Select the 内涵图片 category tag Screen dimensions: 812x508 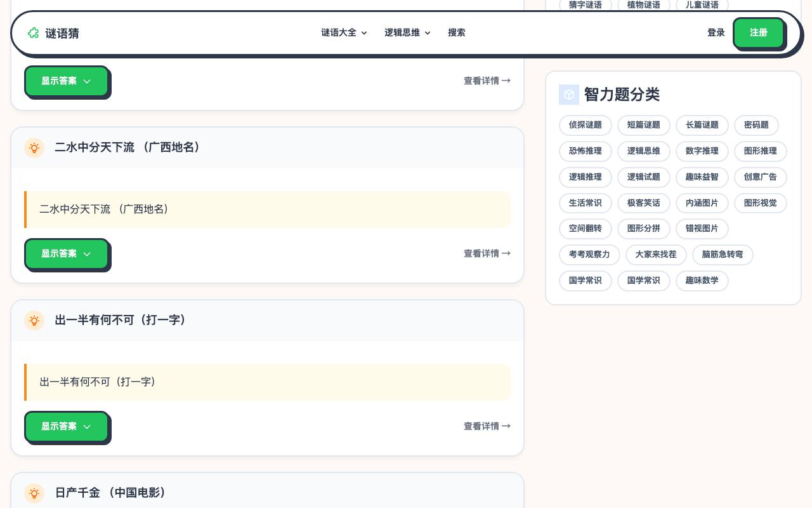tap(702, 203)
